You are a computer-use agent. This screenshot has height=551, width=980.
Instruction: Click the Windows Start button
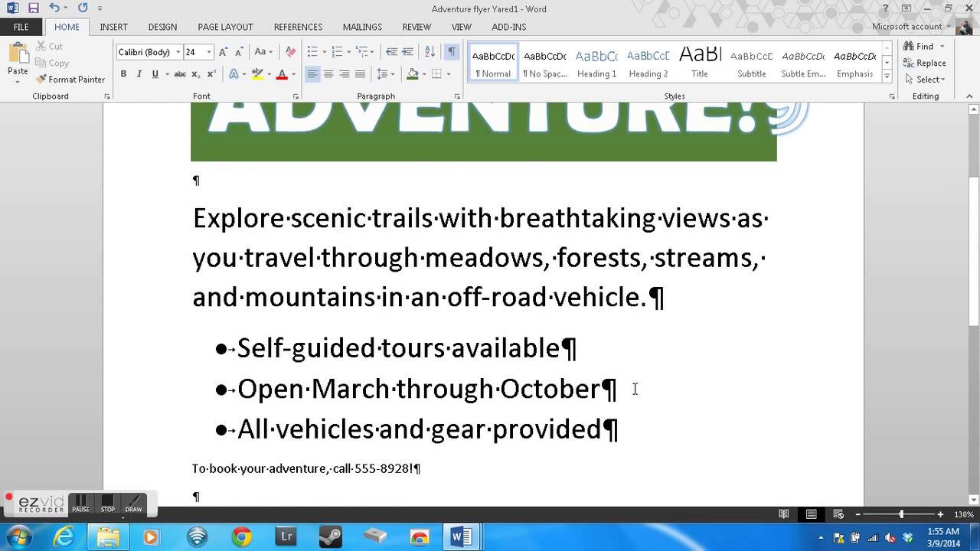click(x=18, y=537)
